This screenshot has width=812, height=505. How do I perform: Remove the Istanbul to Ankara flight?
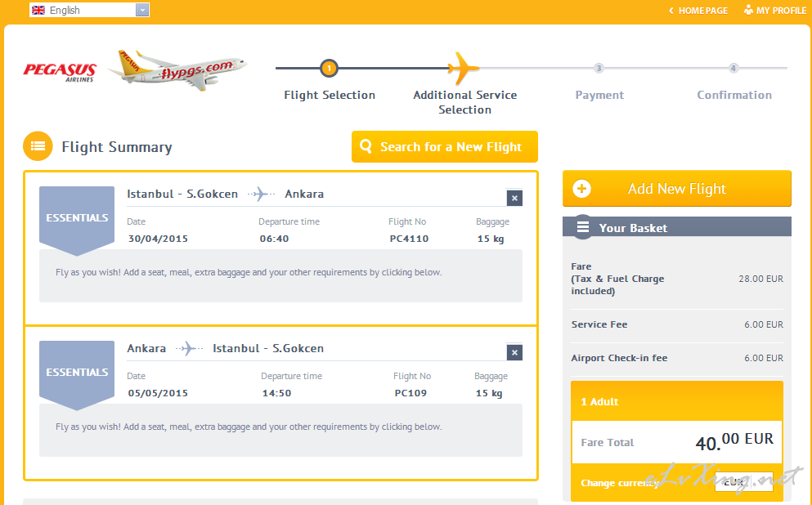(514, 198)
